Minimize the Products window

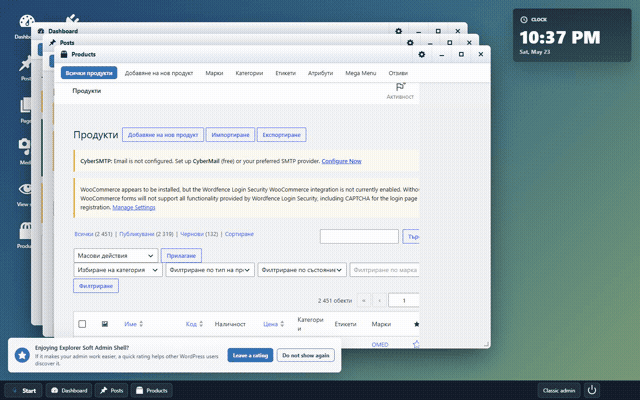pyautogui.click(x=442, y=54)
